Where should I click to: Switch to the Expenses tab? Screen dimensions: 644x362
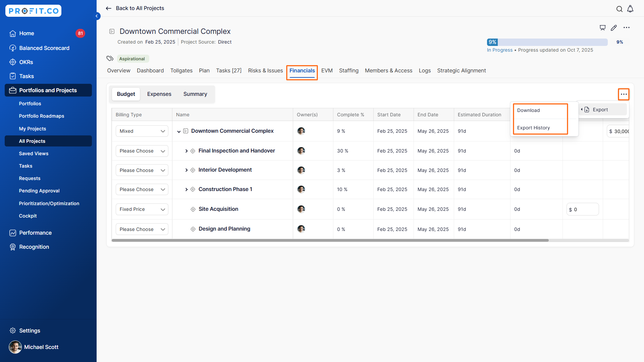click(159, 94)
